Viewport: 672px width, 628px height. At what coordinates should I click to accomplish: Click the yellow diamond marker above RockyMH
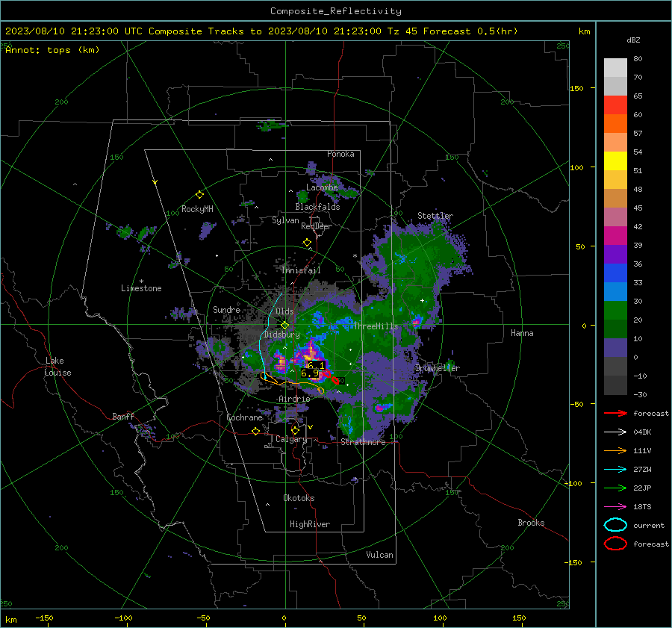tap(199, 195)
